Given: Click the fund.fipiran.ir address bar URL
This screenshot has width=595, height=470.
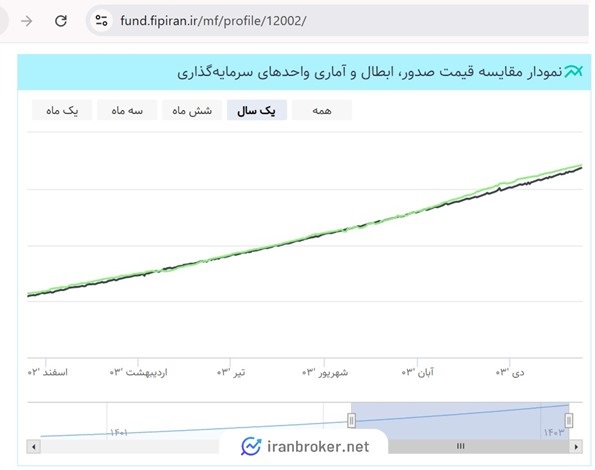Looking at the screenshot, I should (x=213, y=20).
